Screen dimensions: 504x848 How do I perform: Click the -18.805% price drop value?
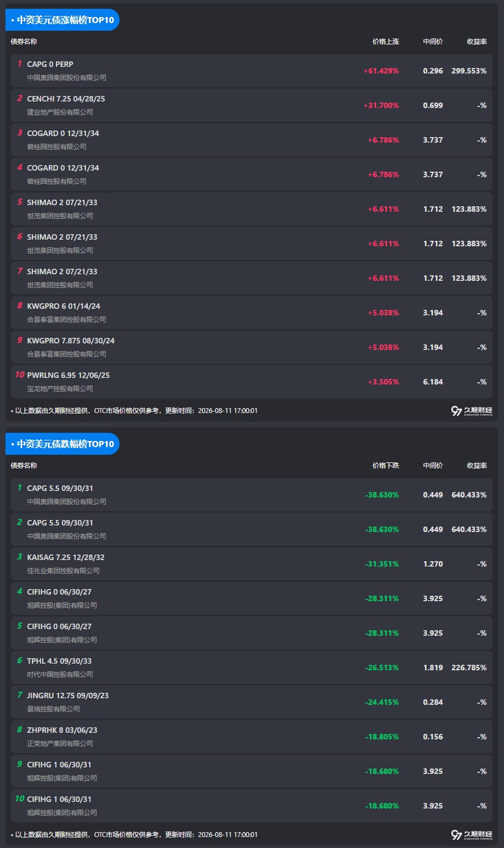pyautogui.click(x=382, y=737)
